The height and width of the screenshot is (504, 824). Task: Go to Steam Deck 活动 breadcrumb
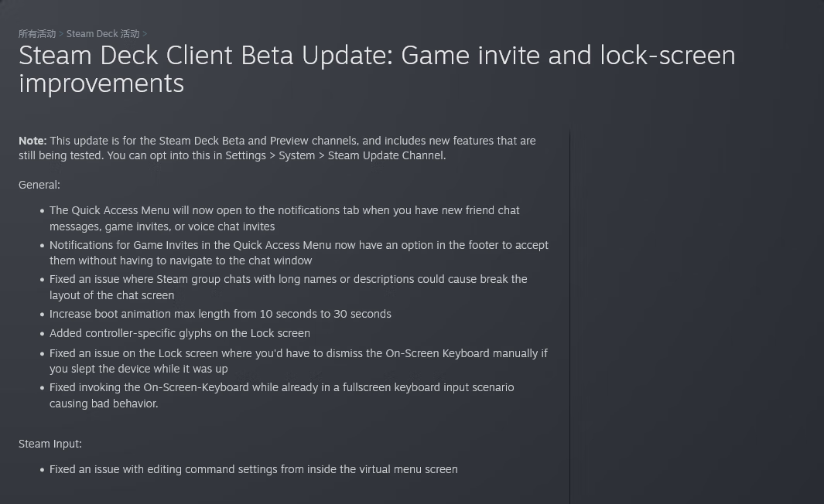click(x=102, y=34)
